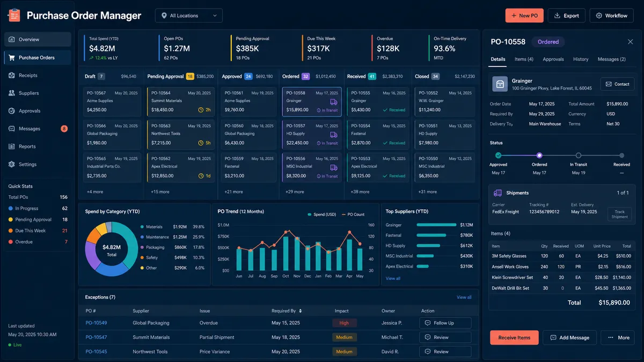
Task: Open the History tab
Action: (x=581, y=59)
